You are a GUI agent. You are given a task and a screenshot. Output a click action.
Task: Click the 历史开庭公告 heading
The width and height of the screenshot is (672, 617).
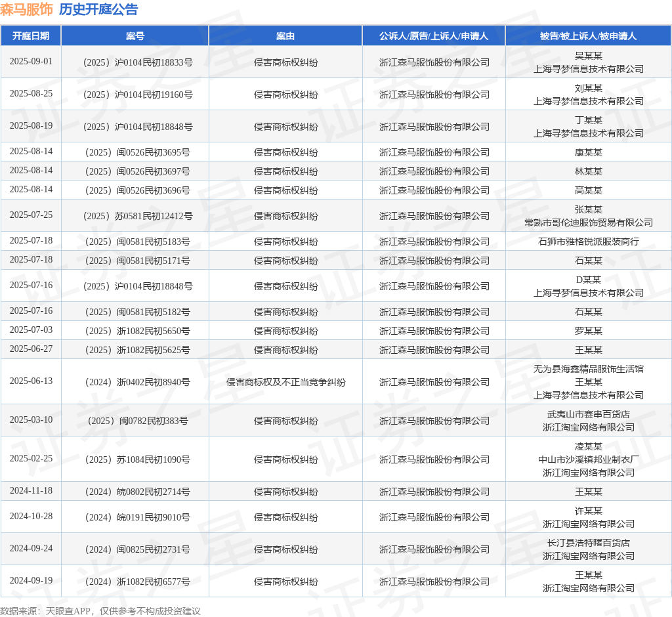tap(98, 9)
